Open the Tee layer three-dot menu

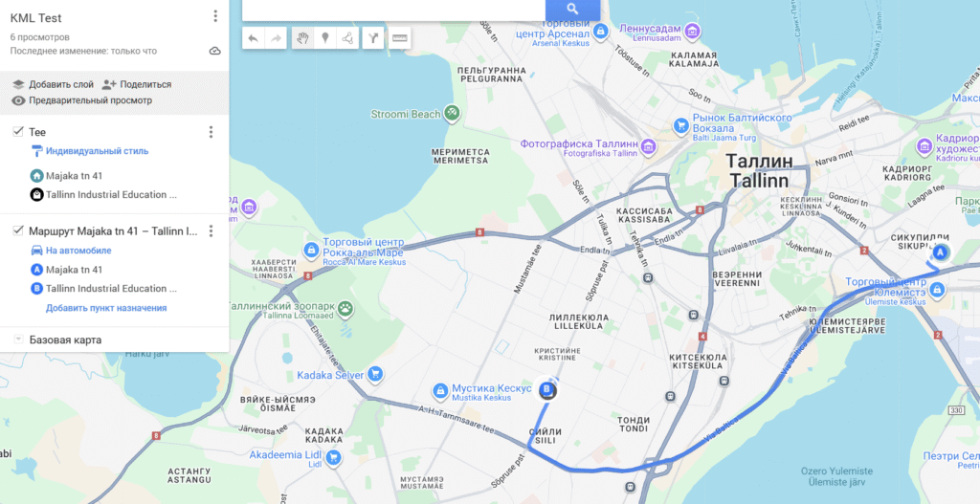tap(211, 132)
